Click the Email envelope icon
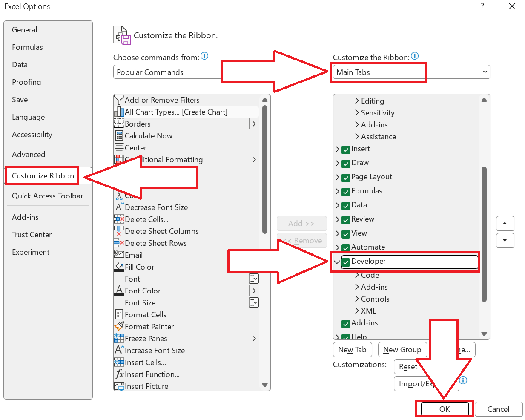This screenshot has width=525, height=420. (119, 255)
